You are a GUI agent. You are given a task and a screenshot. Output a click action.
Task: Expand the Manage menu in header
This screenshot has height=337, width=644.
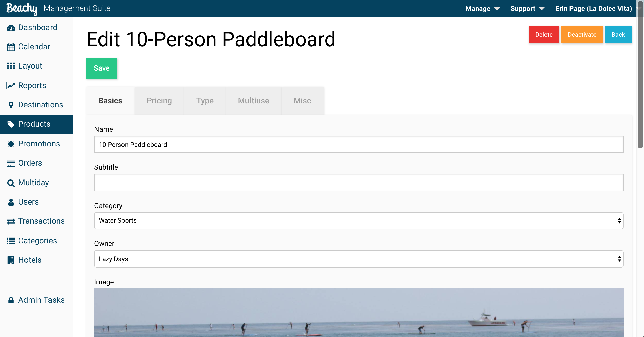pyautogui.click(x=482, y=9)
